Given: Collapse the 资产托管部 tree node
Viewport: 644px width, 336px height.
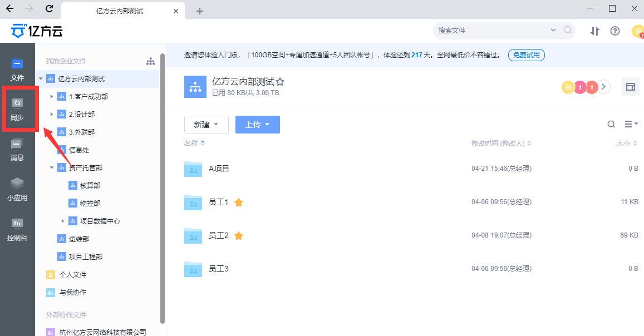Looking at the screenshot, I should (52, 167).
